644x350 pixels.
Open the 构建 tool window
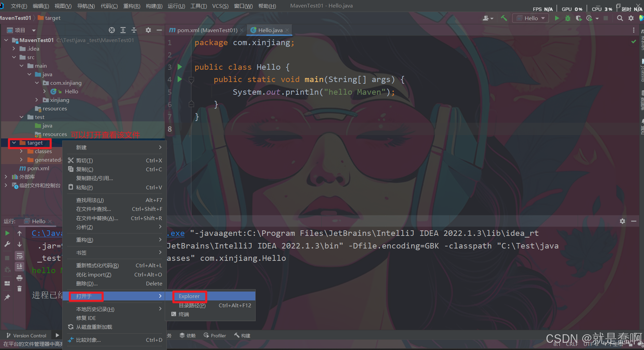tap(242, 336)
